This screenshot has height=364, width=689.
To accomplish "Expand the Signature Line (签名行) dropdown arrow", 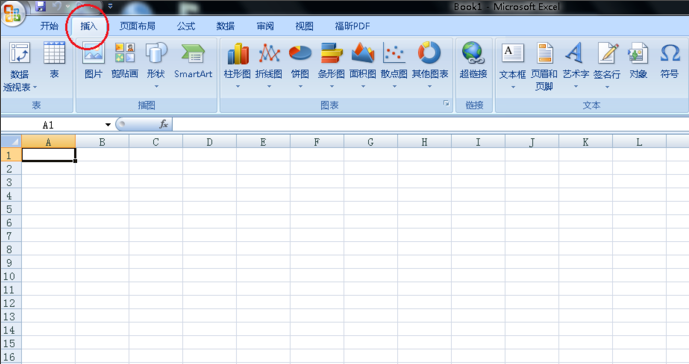I will pyautogui.click(x=607, y=87).
